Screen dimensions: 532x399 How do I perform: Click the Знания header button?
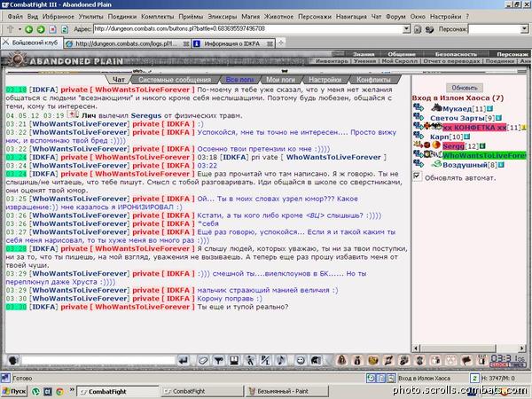pos(364,54)
